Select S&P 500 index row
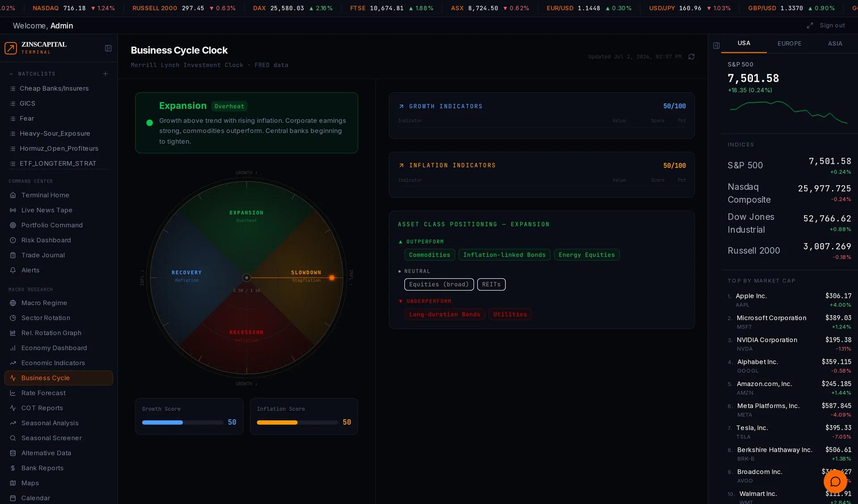Viewport: 858px width, 504px height. coord(789,165)
